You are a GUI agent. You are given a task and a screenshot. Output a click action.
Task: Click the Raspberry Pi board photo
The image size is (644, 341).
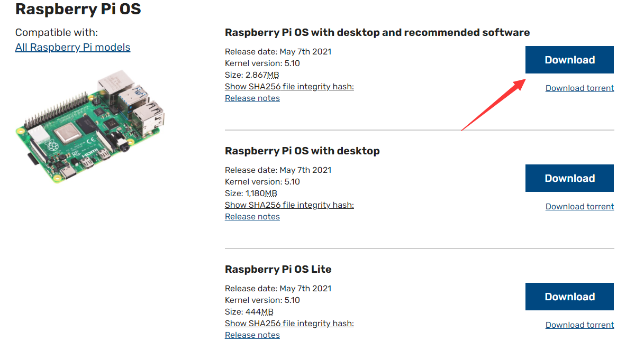[x=90, y=127]
